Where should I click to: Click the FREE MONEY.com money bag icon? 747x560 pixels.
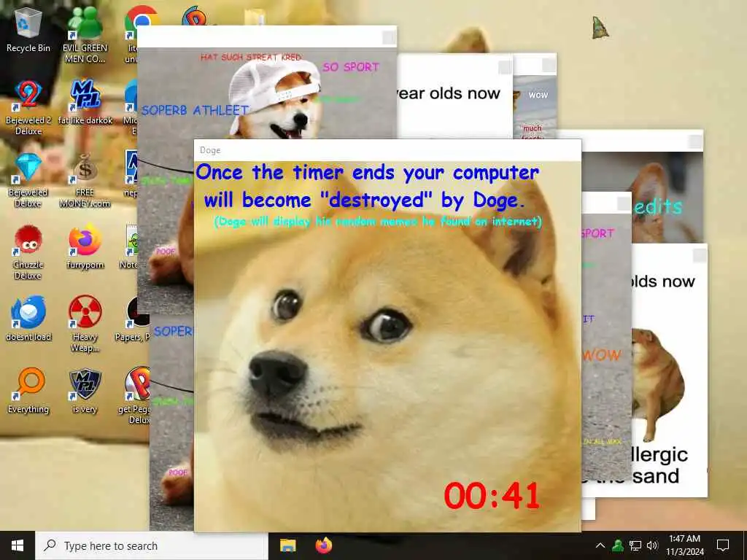pos(85,180)
